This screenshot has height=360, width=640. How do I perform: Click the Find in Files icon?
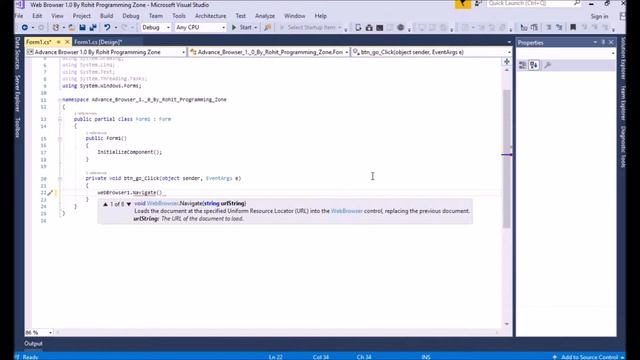268,27
